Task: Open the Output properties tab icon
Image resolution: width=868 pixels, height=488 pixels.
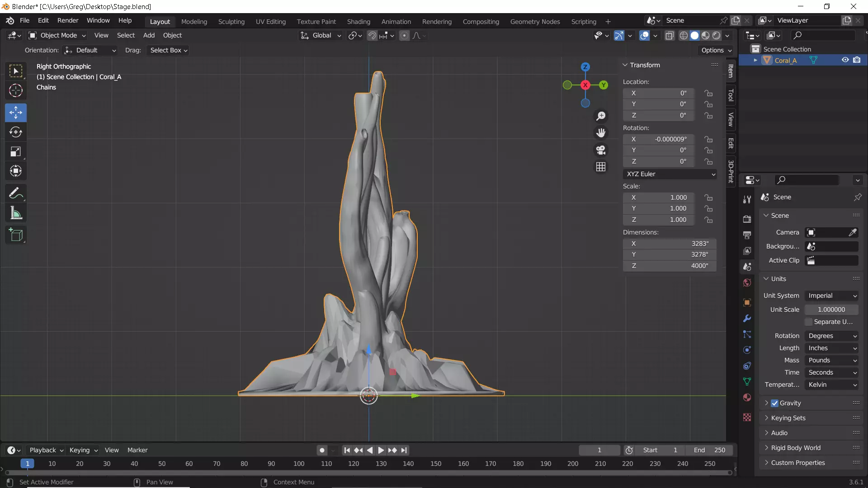Action: 747,235
